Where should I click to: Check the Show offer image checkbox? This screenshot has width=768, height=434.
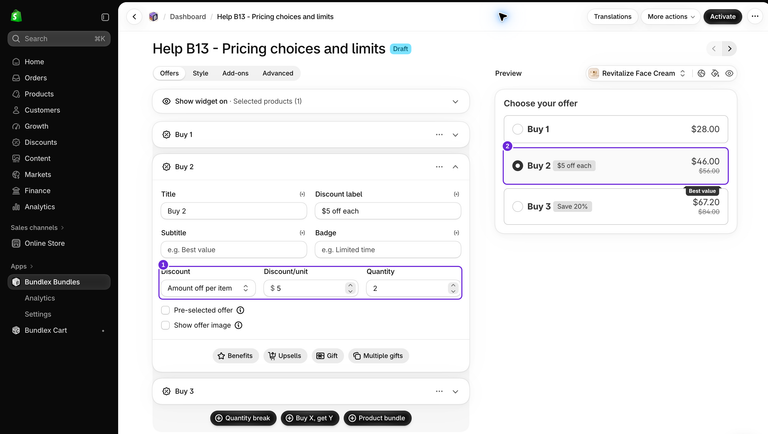tap(166, 325)
